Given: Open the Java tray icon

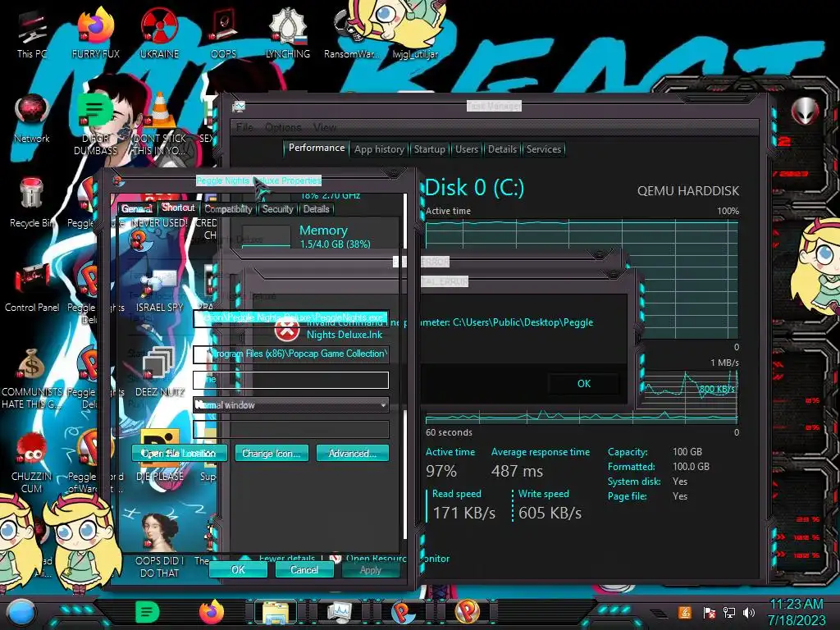Looking at the screenshot, I should pos(685,612).
